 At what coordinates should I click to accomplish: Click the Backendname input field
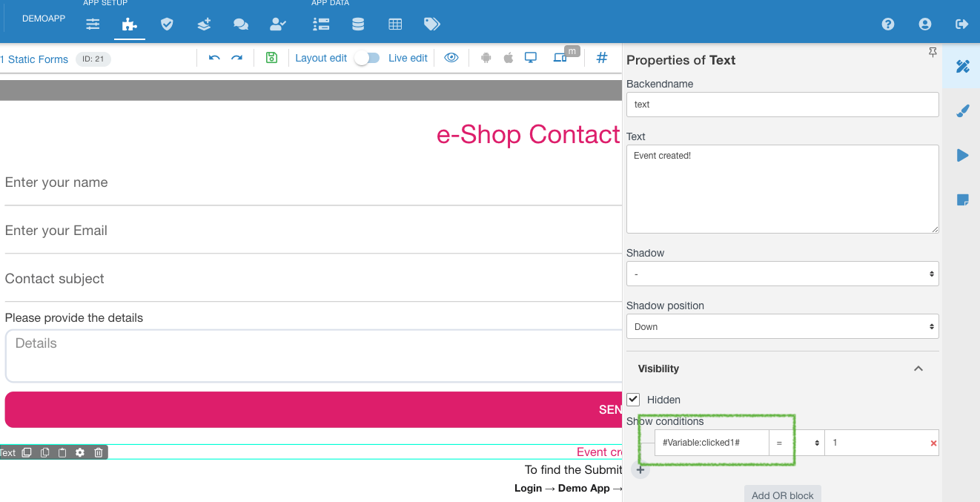[x=783, y=105]
